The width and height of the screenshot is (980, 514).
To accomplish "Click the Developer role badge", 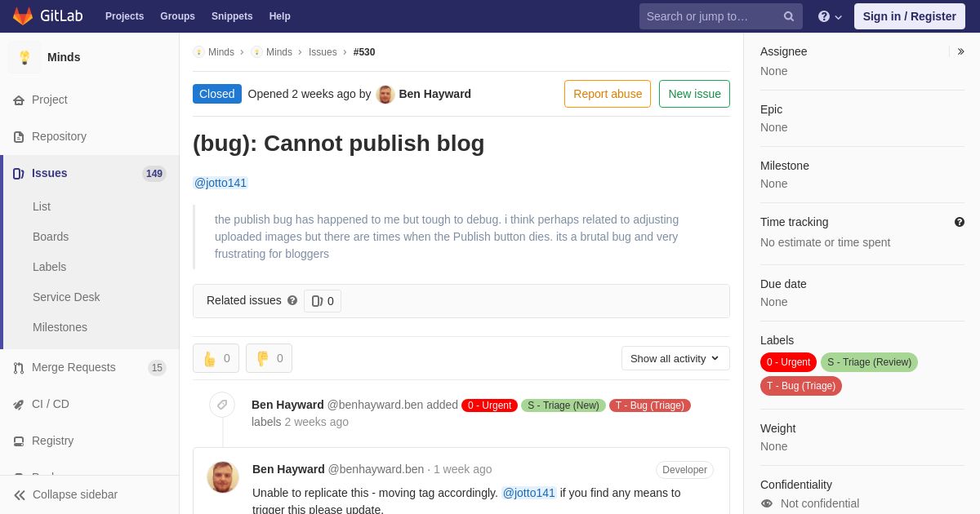I will click(x=684, y=470).
